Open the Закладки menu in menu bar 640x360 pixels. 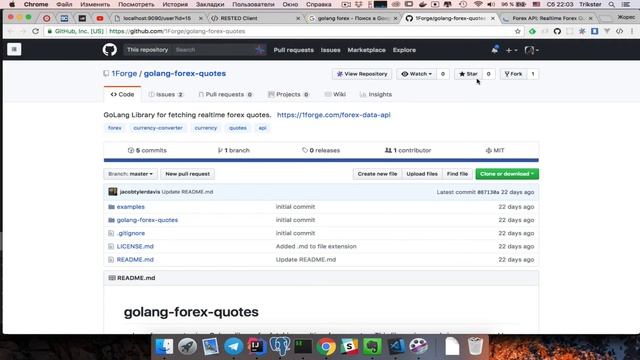coord(210,4)
